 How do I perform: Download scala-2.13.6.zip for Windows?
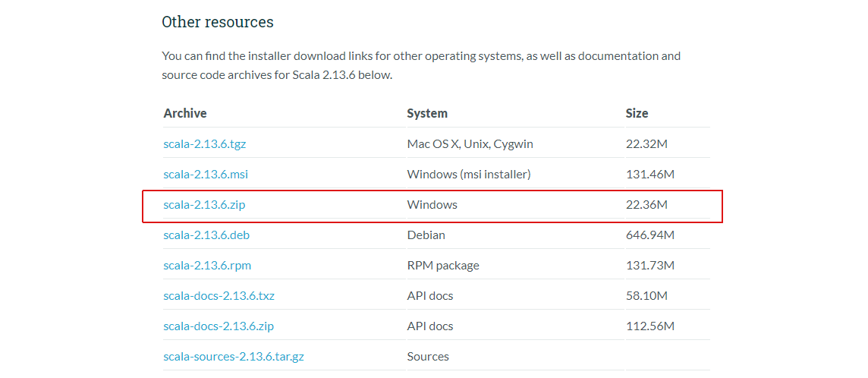[x=204, y=204]
